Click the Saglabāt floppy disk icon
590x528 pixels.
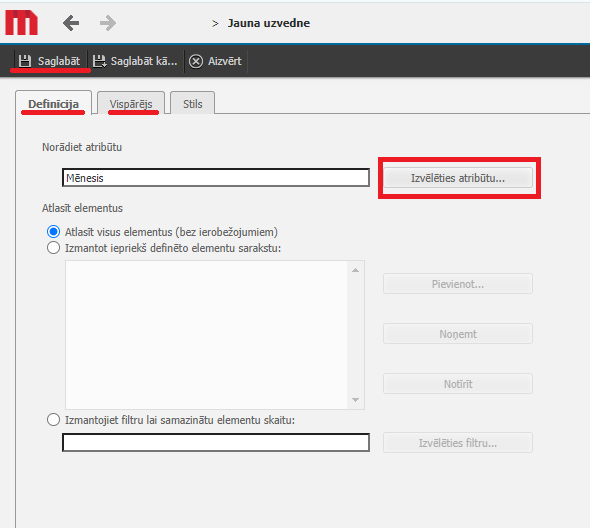(x=25, y=61)
